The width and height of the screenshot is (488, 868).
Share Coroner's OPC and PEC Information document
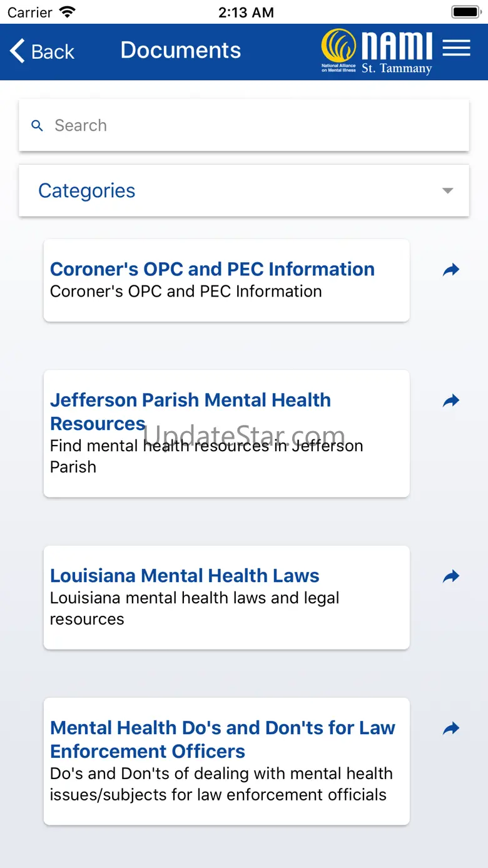click(451, 270)
